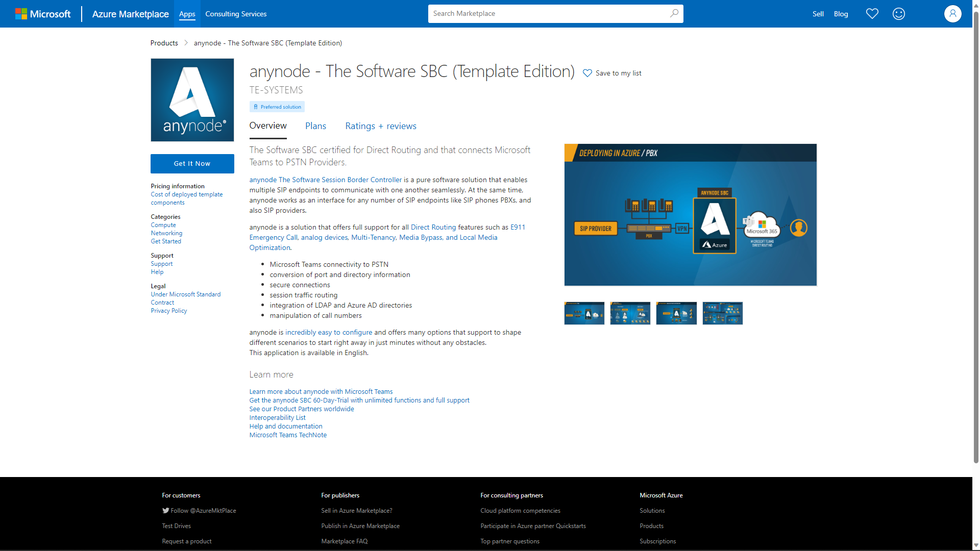Click Request a product footer link
Image resolution: width=980 pixels, height=551 pixels.
[x=187, y=541]
